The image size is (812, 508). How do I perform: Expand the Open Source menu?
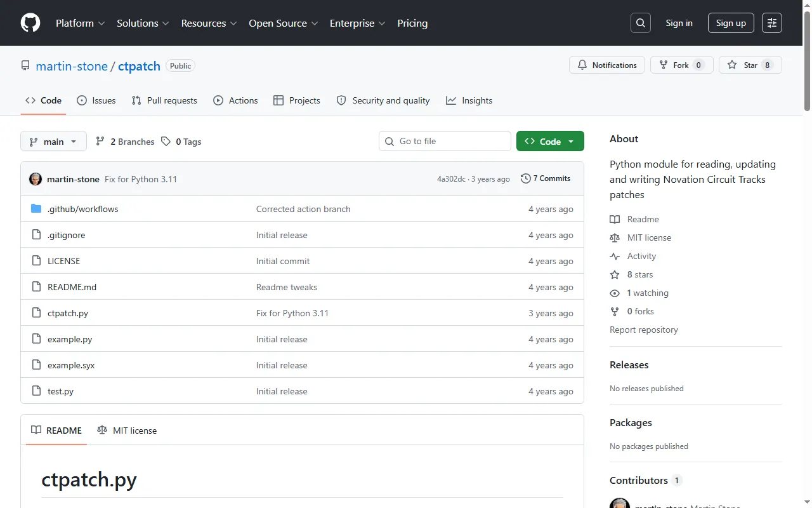pyautogui.click(x=283, y=23)
